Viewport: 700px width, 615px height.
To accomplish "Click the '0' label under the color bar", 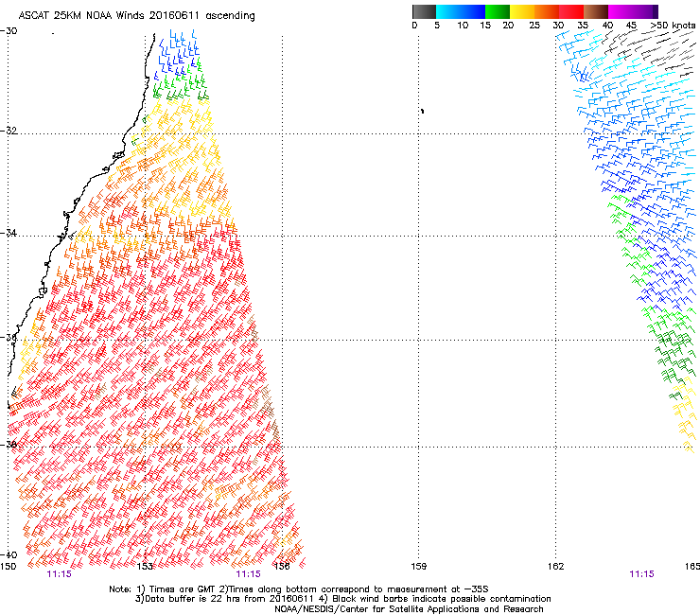I will click(414, 26).
